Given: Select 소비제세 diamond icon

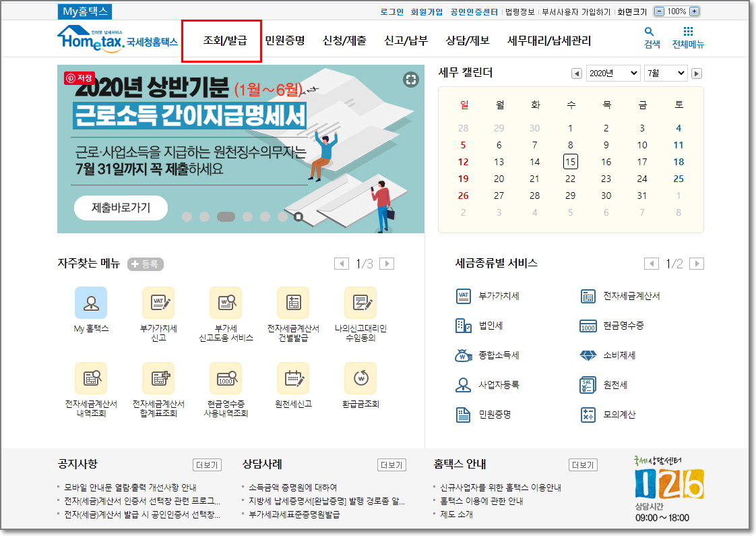Looking at the screenshot, I should pyautogui.click(x=588, y=355).
